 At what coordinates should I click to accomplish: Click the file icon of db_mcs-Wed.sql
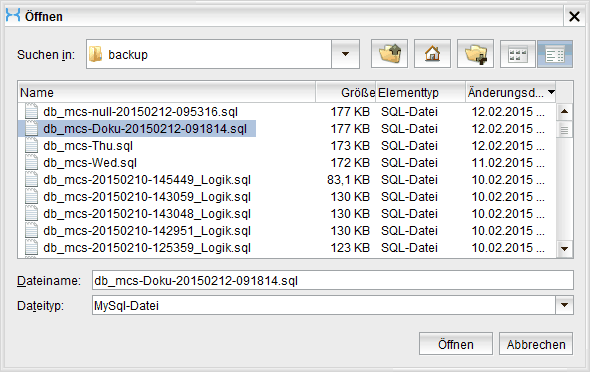coord(31,162)
